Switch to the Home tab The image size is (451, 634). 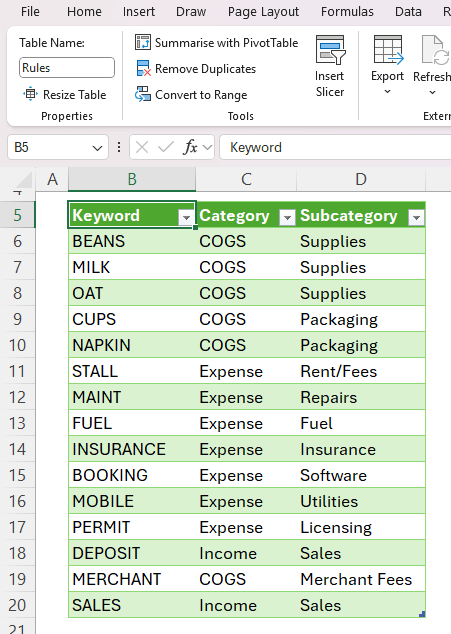(84, 11)
